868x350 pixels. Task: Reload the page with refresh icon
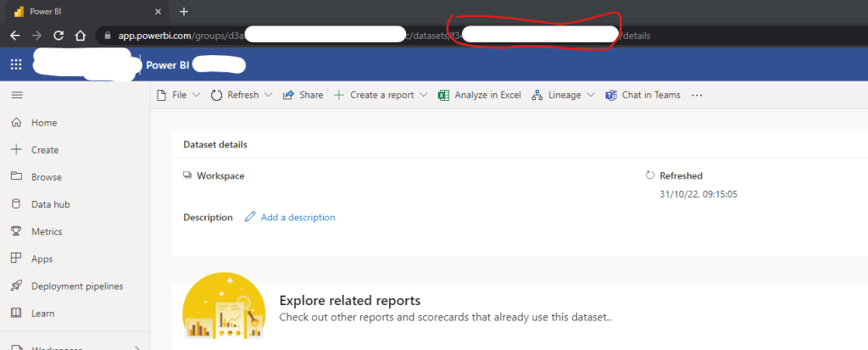[58, 36]
